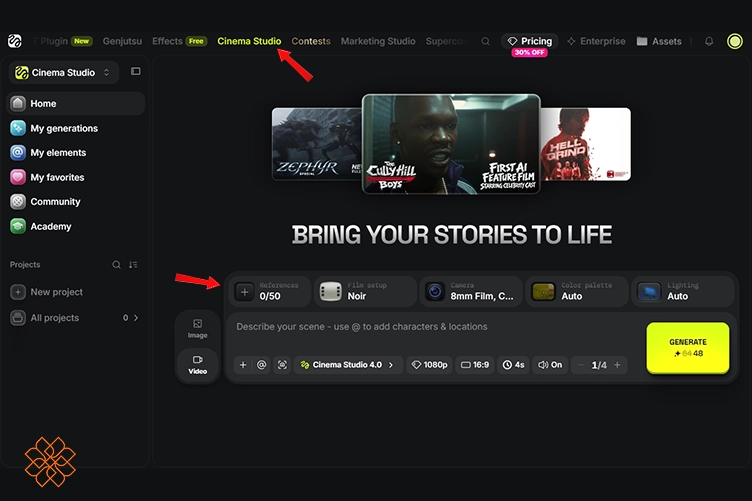The image size is (752, 501).
Task: Decrease generation count with minus
Action: coord(581,365)
